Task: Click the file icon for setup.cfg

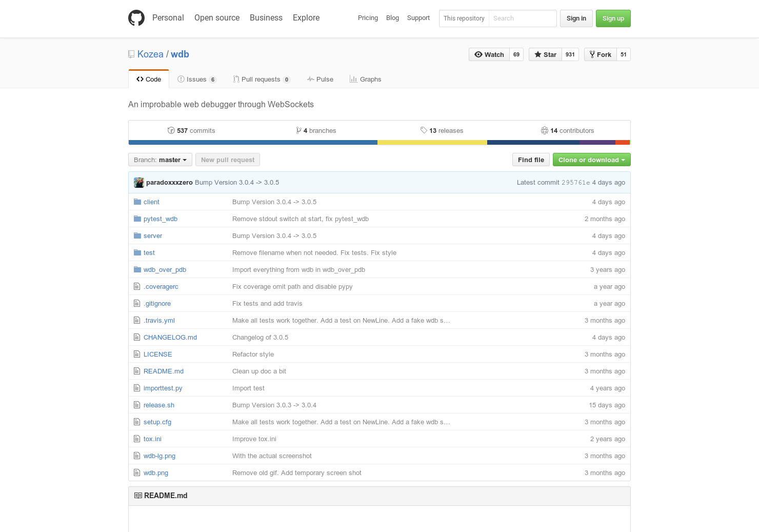Action: (x=137, y=422)
